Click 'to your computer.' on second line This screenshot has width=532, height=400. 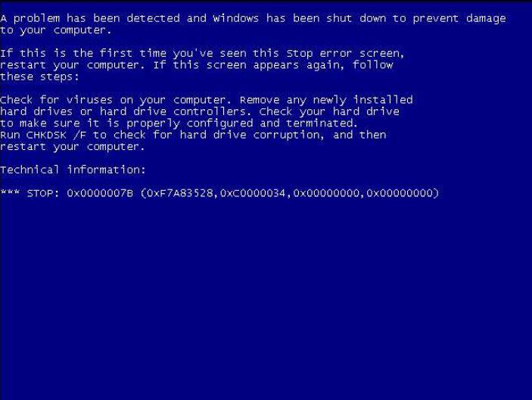[x=56, y=30]
